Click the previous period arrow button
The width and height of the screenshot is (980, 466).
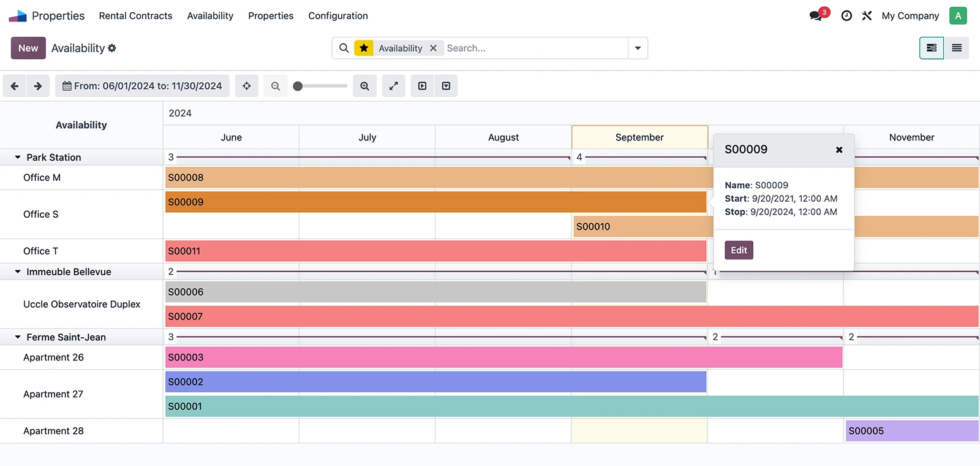pos(15,86)
